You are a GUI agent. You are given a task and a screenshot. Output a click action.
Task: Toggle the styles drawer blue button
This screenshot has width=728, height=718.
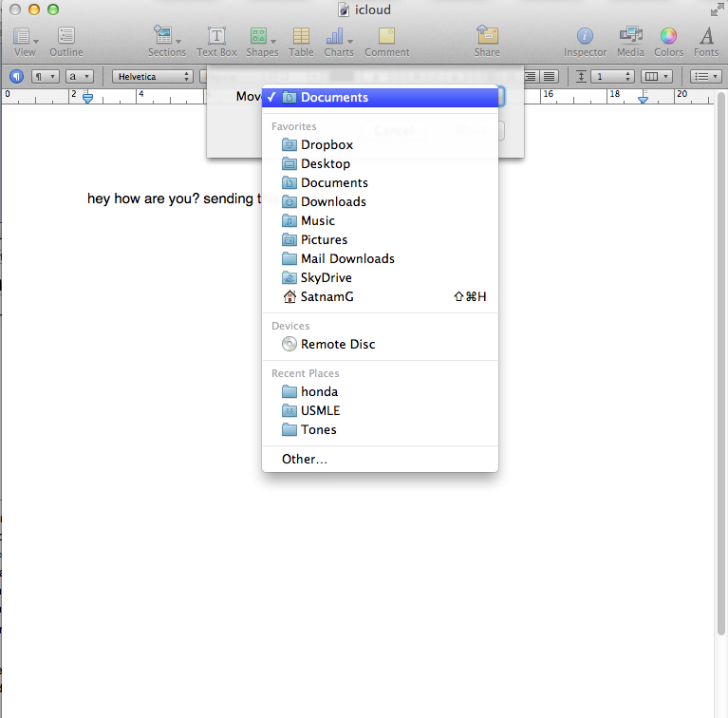[16, 76]
